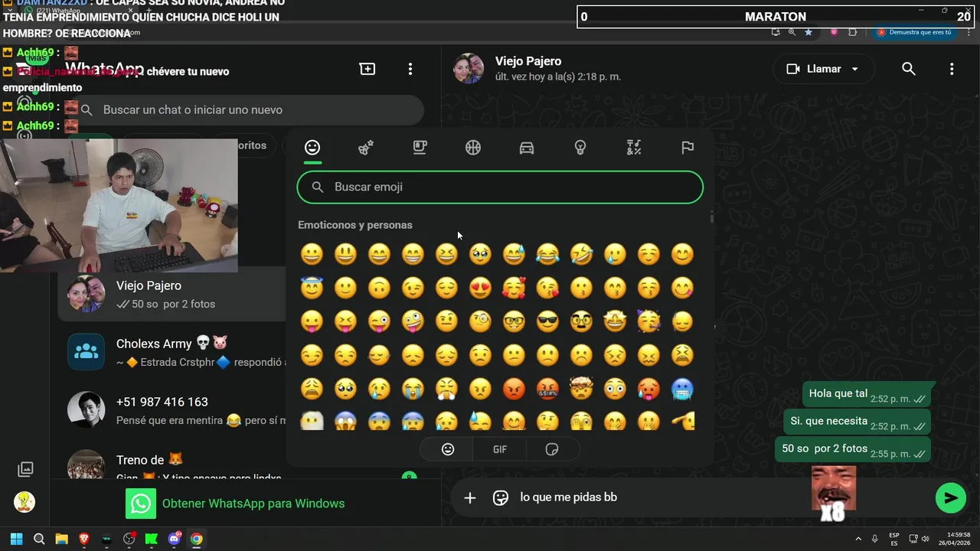Screen dimensions: 980x551
Task: Open the smileys and people emoji category
Action: pyautogui.click(x=312, y=148)
